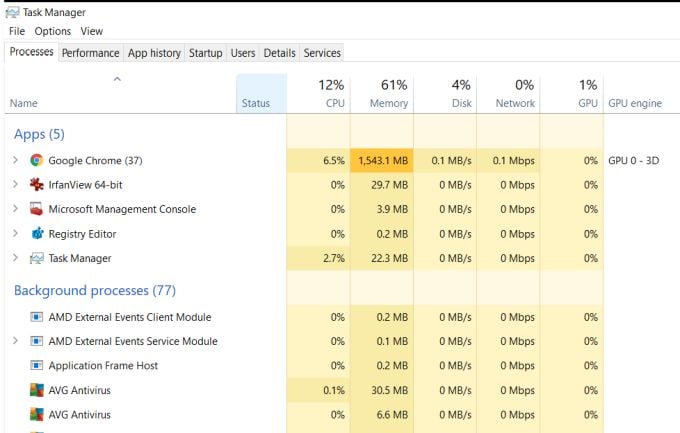Expand the Google Chrome process group
This screenshot has width=680, height=433.
point(15,160)
